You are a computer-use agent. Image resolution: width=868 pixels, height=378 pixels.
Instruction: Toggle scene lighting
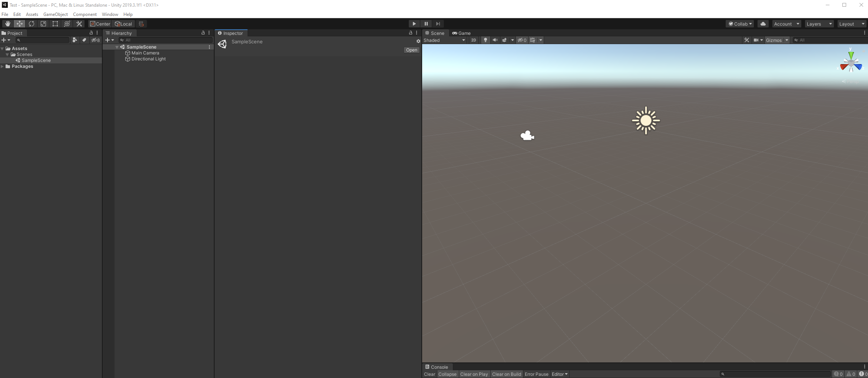(485, 40)
